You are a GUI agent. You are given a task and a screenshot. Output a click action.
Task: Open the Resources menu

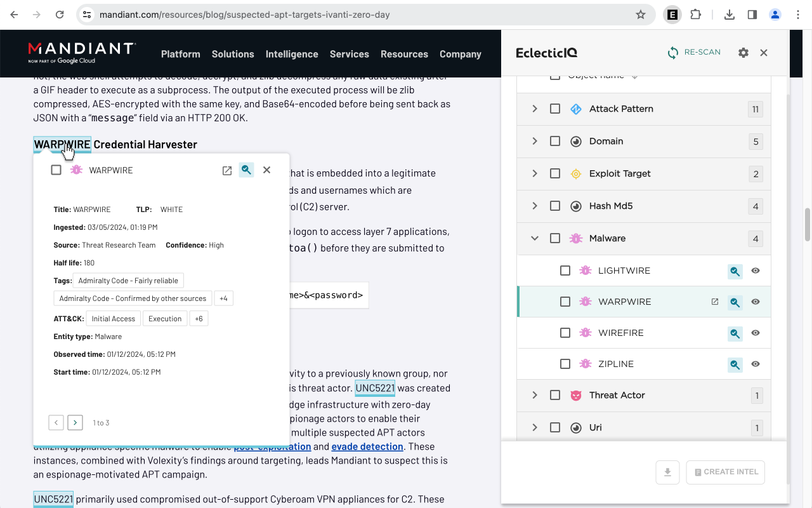tap(404, 54)
